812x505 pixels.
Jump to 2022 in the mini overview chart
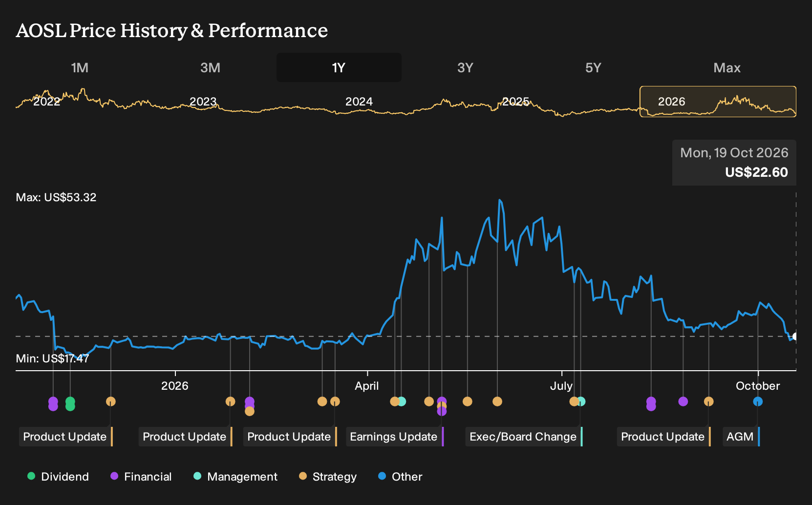46,102
